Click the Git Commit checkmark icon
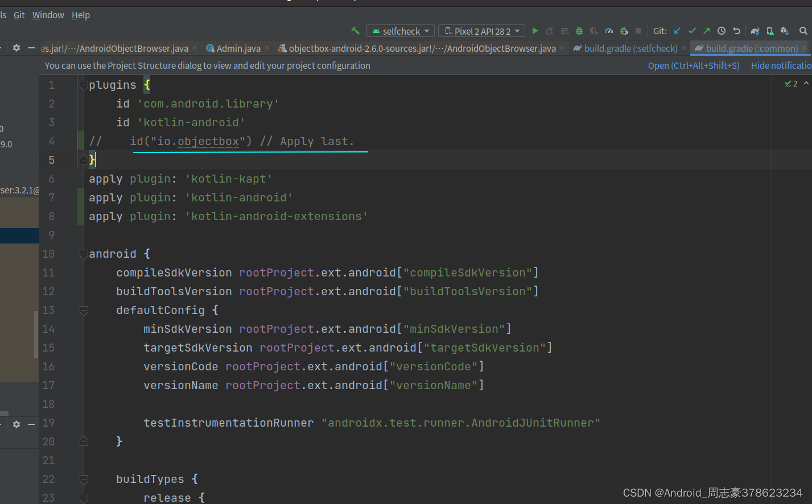 pyautogui.click(x=692, y=31)
